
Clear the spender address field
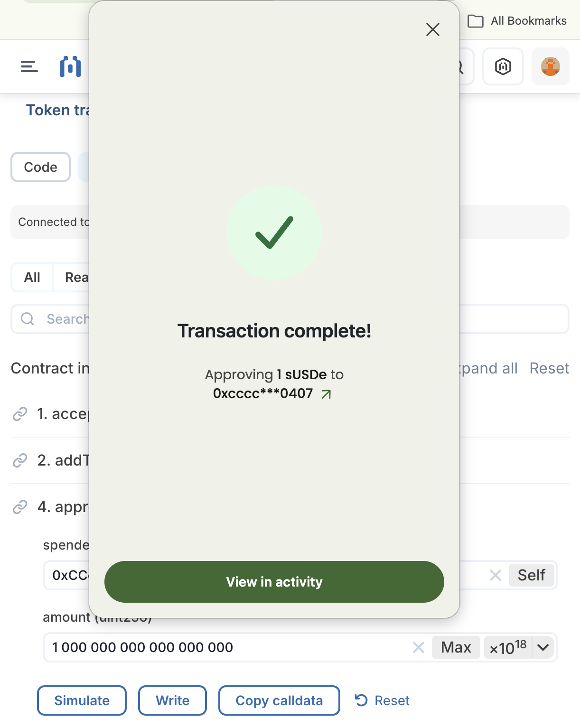(x=495, y=575)
